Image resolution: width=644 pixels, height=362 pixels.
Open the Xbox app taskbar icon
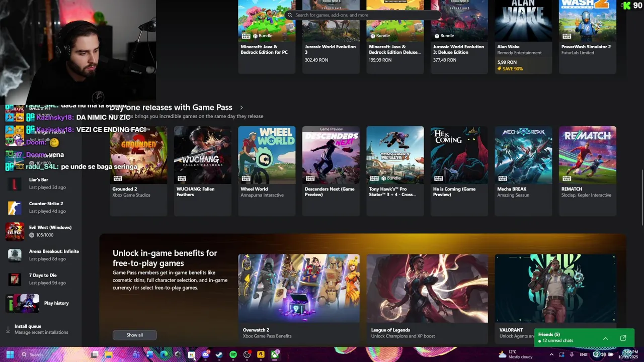click(275, 354)
